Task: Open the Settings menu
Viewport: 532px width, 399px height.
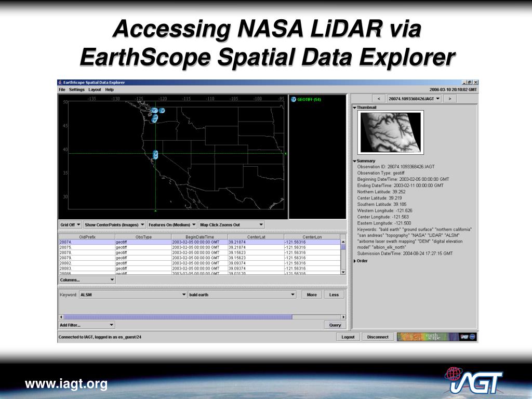Action: (77, 89)
